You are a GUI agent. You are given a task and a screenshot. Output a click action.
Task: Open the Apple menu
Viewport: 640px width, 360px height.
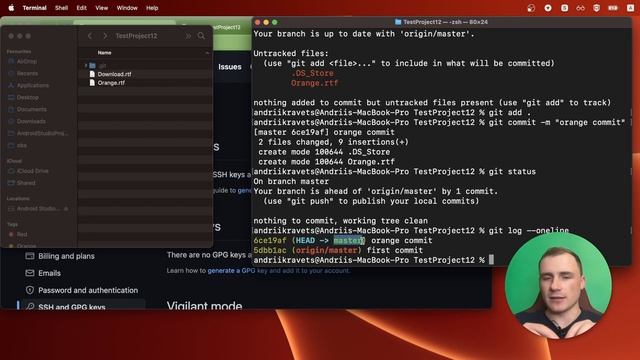click(x=11, y=8)
